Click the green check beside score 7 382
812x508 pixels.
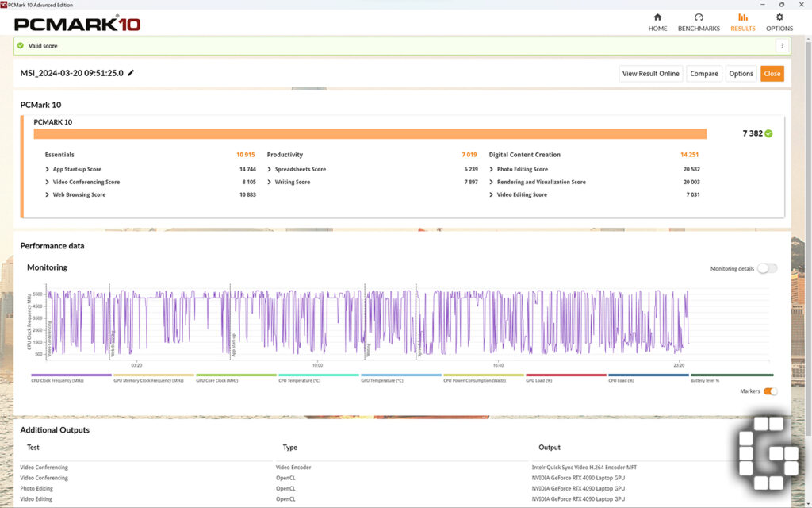tap(768, 133)
